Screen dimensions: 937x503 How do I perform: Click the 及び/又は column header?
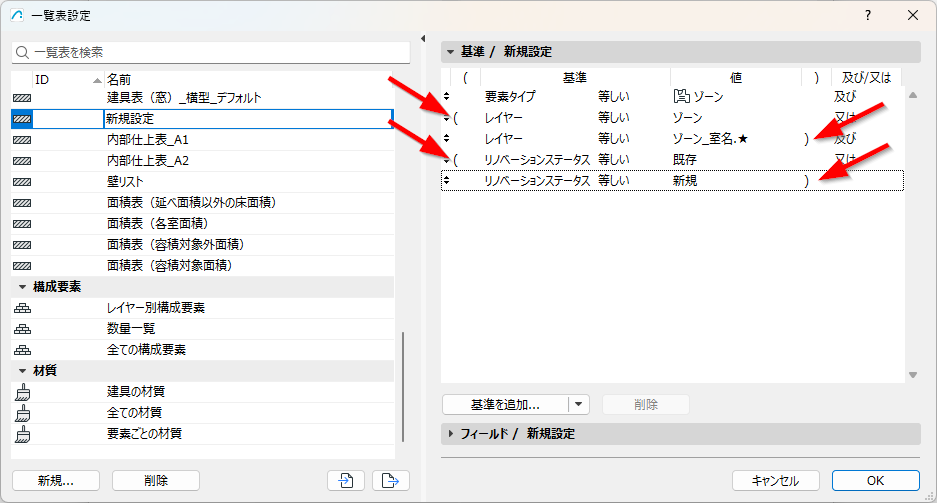[x=866, y=78]
